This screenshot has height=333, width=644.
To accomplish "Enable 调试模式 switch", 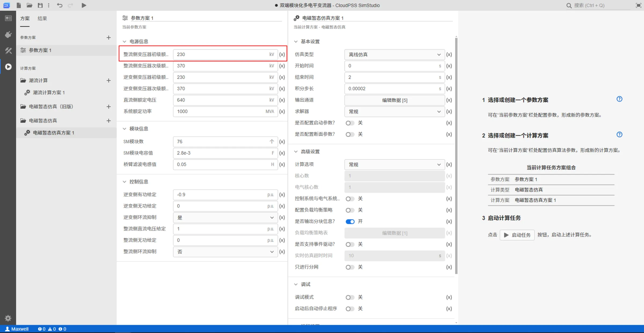I will 350,297.
